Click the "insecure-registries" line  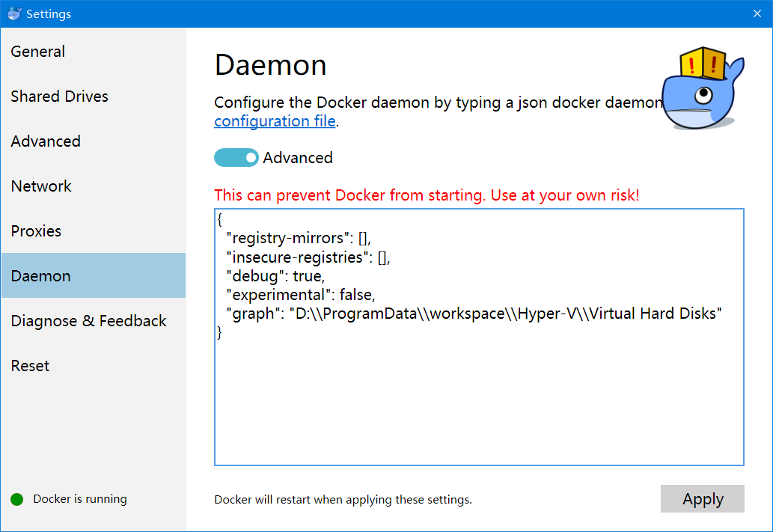click(308, 257)
